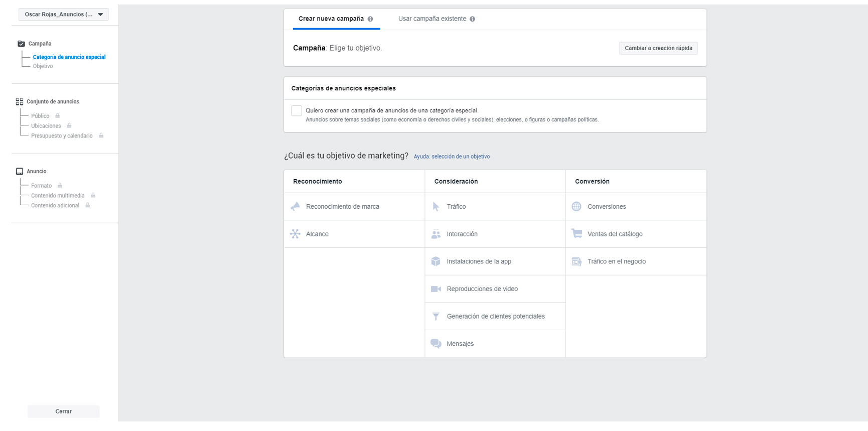868x431 pixels.
Task: Click lock icon next to Contenido multimedia
Action: [93, 195]
